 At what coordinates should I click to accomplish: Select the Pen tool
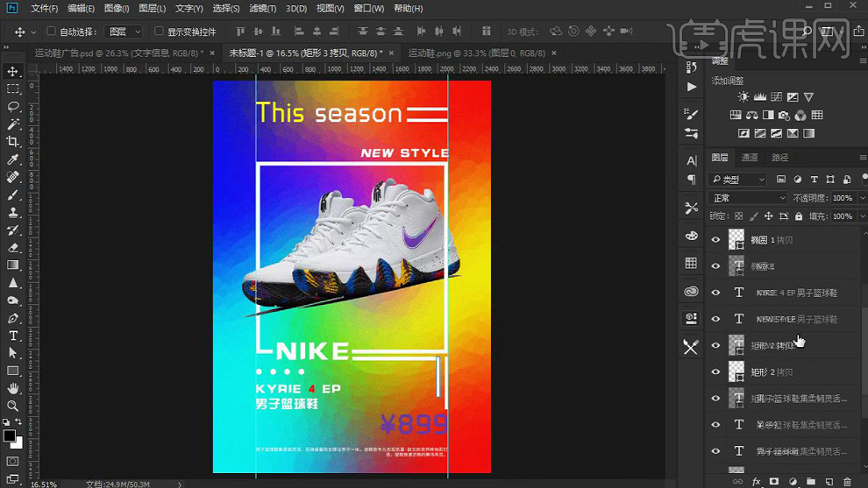click(x=13, y=318)
